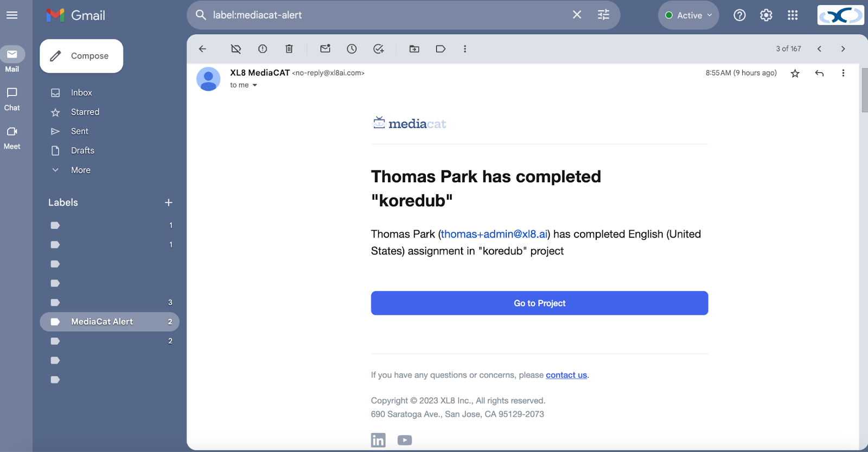
Task: Go to the newer conversation
Action: pos(819,49)
